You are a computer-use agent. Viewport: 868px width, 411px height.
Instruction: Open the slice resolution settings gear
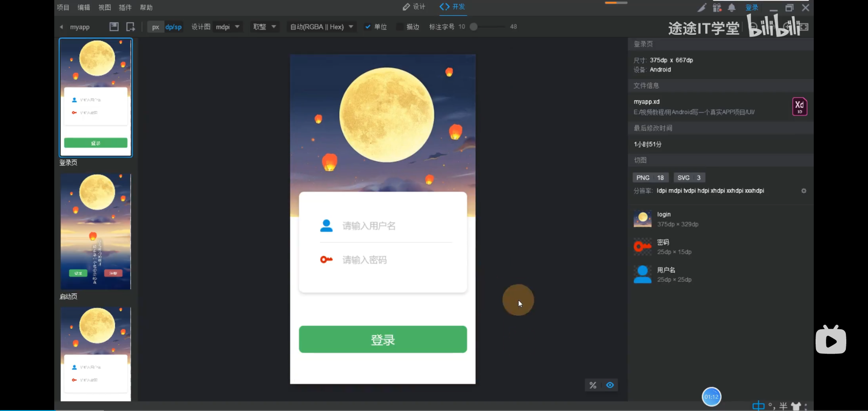804,191
